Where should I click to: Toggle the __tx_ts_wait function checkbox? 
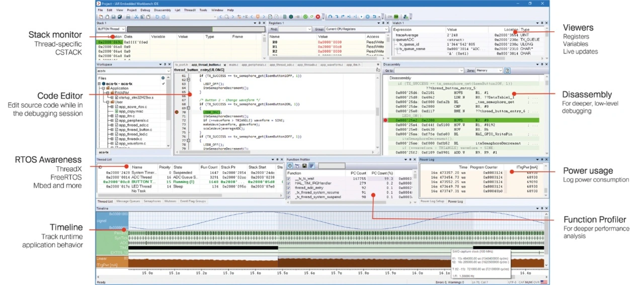289,178
